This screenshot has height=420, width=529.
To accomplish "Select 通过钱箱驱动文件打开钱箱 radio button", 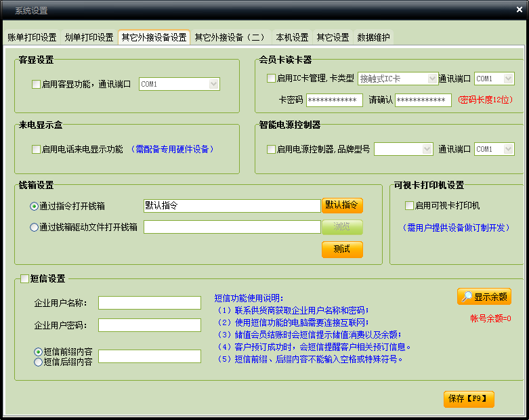I will pyautogui.click(x=34, y=228).
